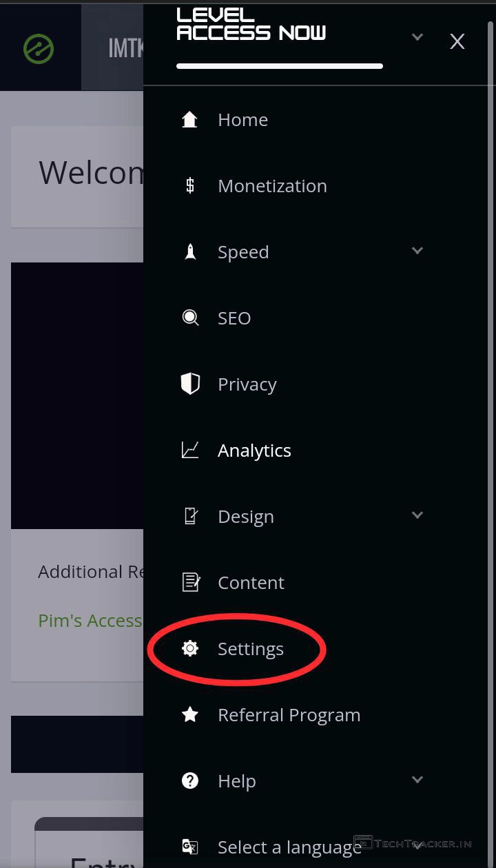Open the Monetization menu item
Screen dimensions: 496x868
tap(272, 186)
